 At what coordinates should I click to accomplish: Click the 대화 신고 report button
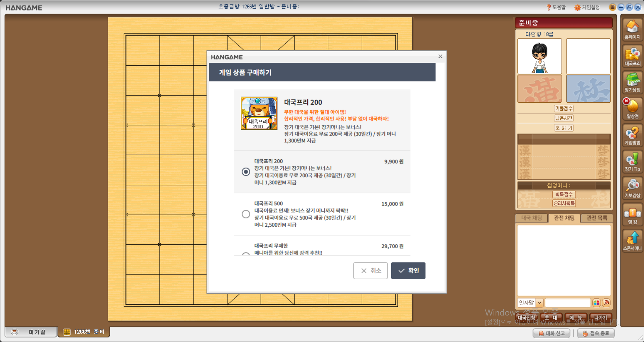tap(551, 333)
